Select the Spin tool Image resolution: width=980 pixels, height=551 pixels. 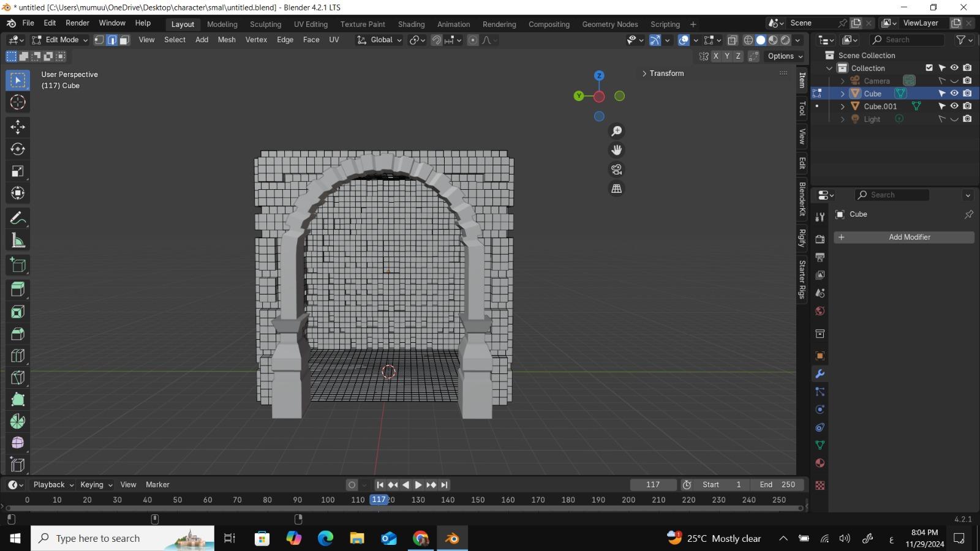coord(18,421)
